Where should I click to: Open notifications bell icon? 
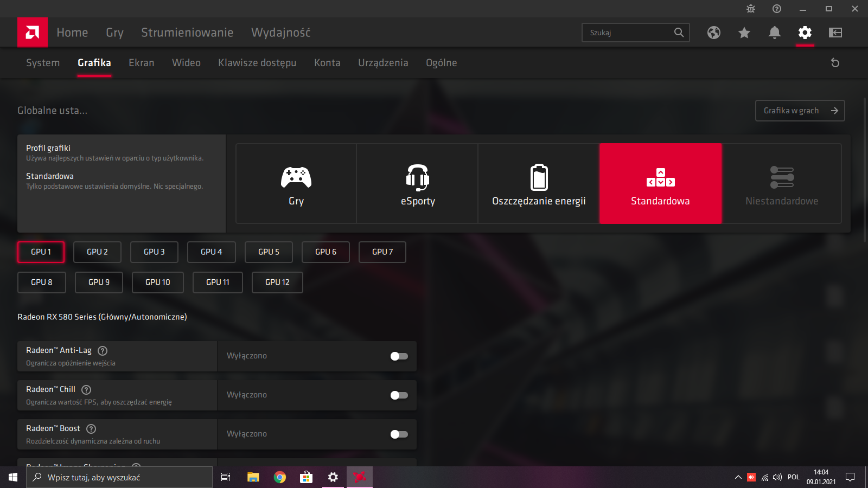(775, 33)
